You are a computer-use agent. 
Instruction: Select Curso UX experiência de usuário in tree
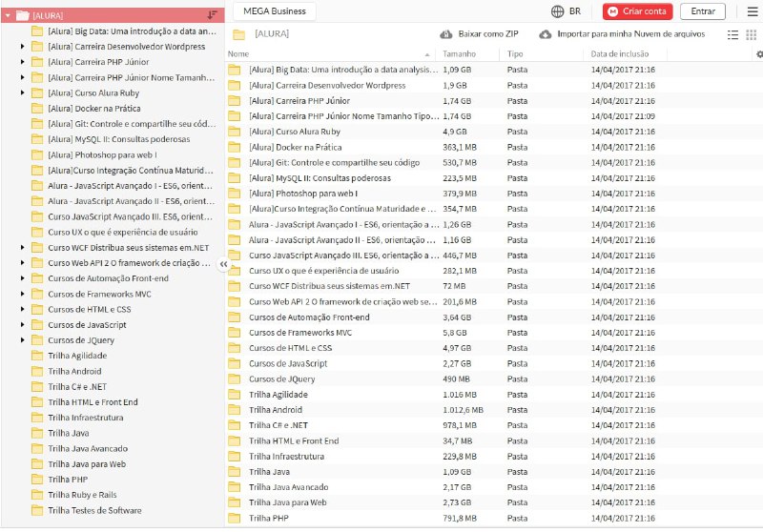click(123, 232)
